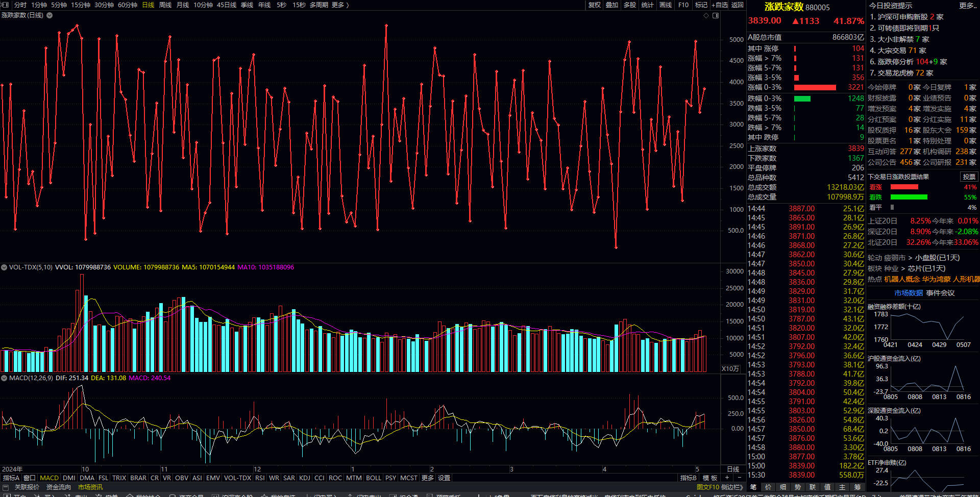Expand the 更多 periods dropdown

pos(340,5)
